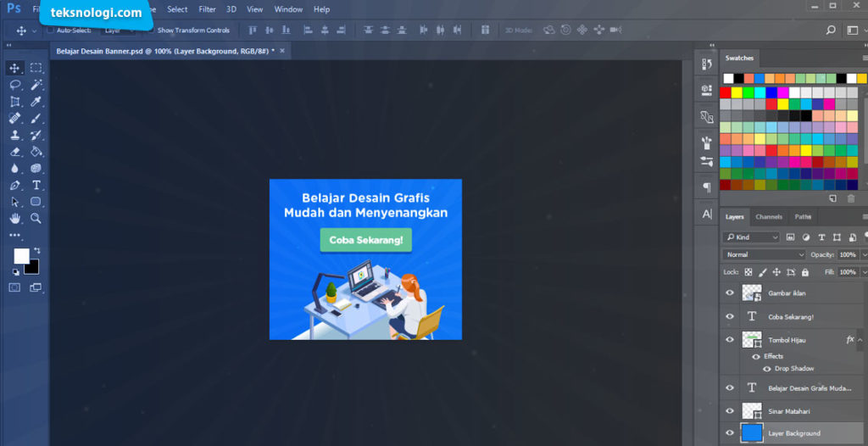Select the Eraser tool
Image resolution: width=868 pixels, height=446 pixels.
15,151
